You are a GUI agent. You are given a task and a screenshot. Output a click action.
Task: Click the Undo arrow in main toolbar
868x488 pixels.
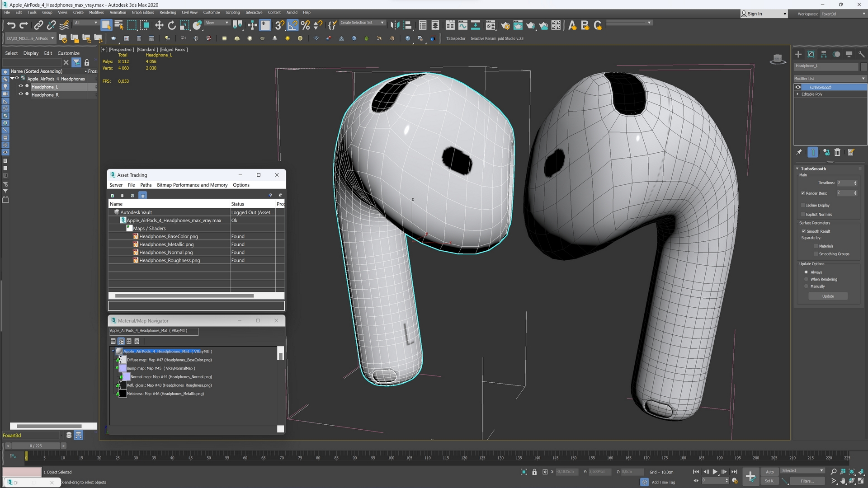click(11, 25)
